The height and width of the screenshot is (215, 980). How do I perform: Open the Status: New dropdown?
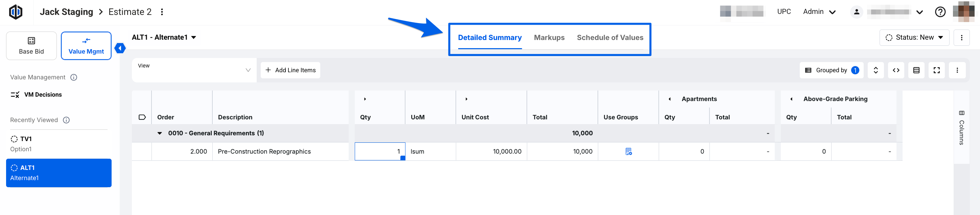[914, 37]
